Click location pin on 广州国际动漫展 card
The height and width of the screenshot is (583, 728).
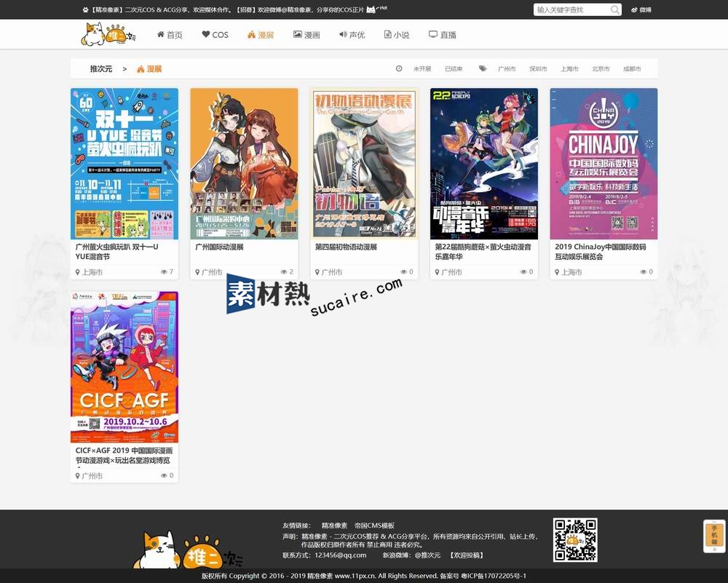[197, 272]
